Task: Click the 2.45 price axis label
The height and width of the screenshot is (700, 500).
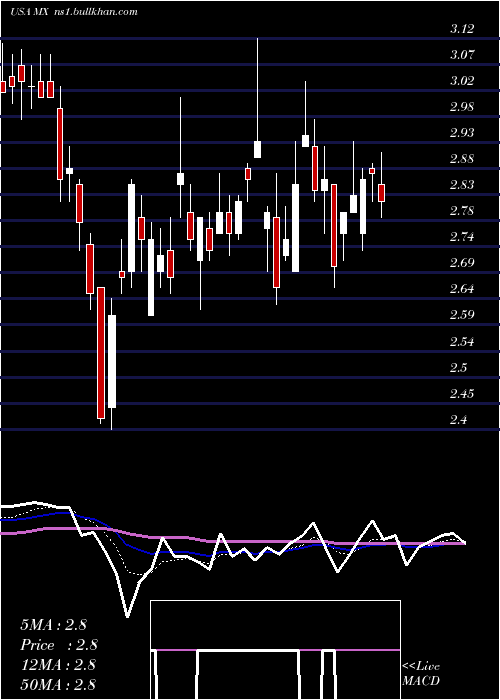Action: pos(461,394)
